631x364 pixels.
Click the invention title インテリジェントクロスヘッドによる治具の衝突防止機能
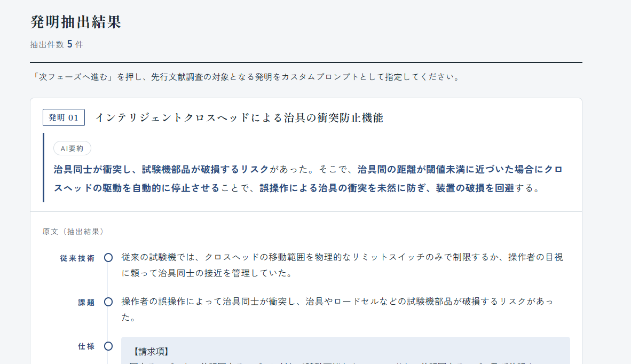(x=239, y=117)
